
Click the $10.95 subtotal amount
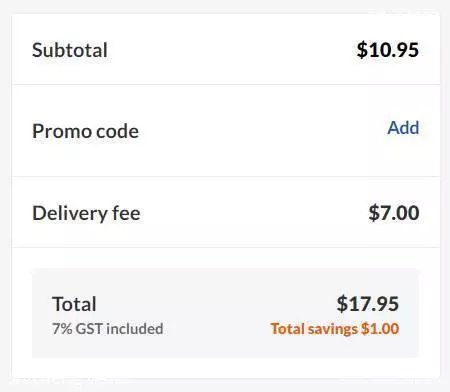[x=388, y=50]
